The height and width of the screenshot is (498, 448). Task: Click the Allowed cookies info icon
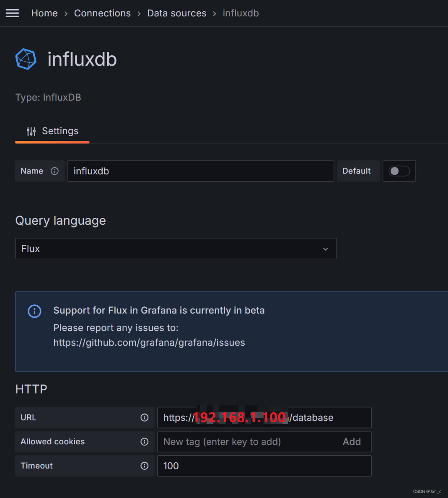145,442
